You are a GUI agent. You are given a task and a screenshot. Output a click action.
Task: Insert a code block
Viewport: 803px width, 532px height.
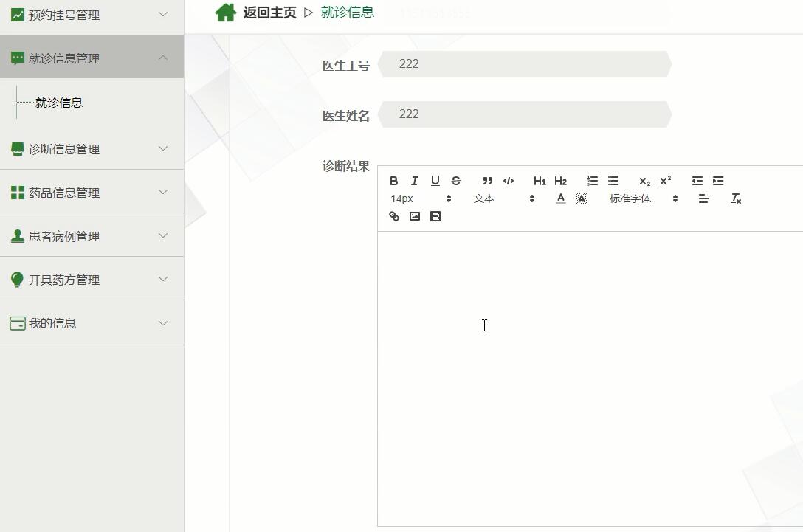[508, 181]
